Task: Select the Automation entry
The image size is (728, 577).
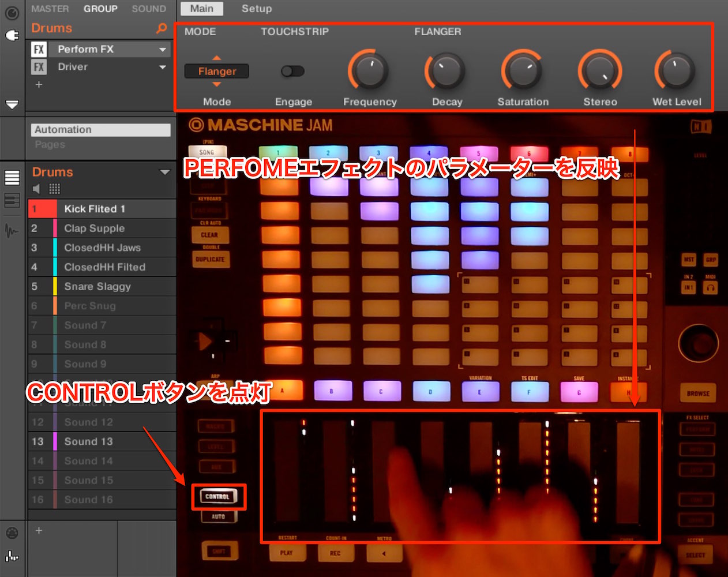Action: pos(100,130)
